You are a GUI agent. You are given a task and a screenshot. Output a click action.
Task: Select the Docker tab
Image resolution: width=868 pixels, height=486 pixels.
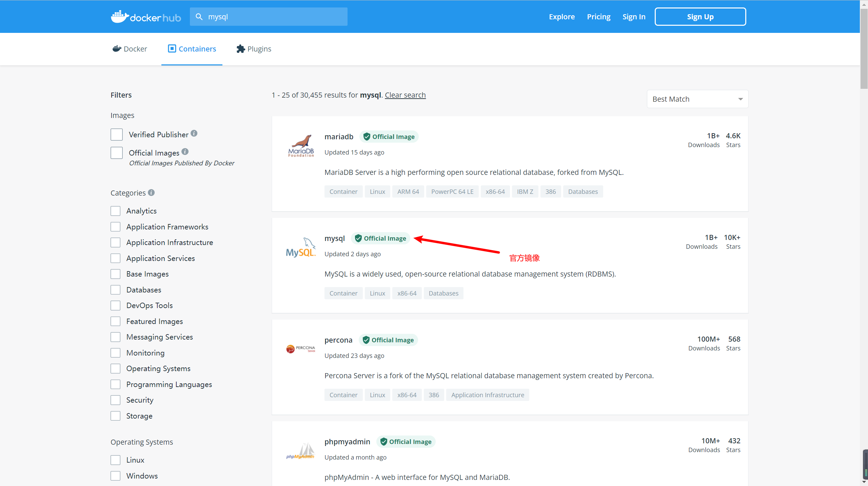tap(130, 49)
